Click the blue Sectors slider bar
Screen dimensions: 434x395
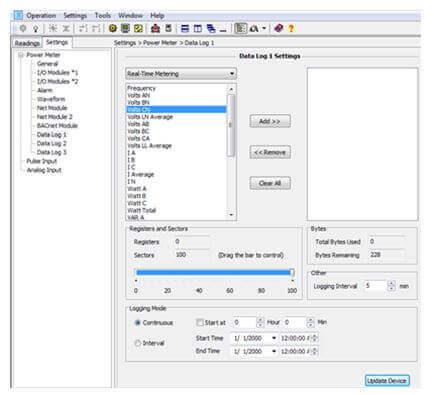pyautogui.click(x=213, y=273)
